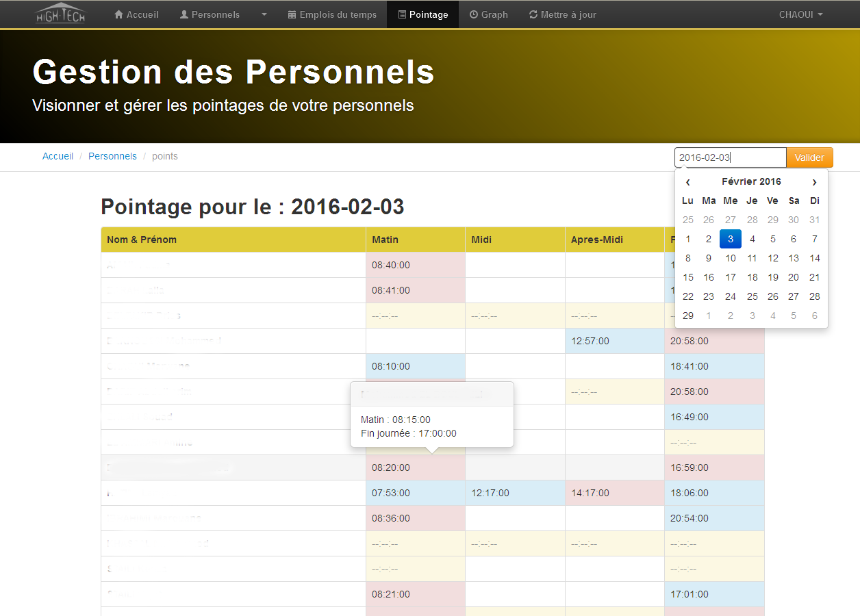Click the High Tech logo
The width and height of the screenshot is (860, 616).
60,14
